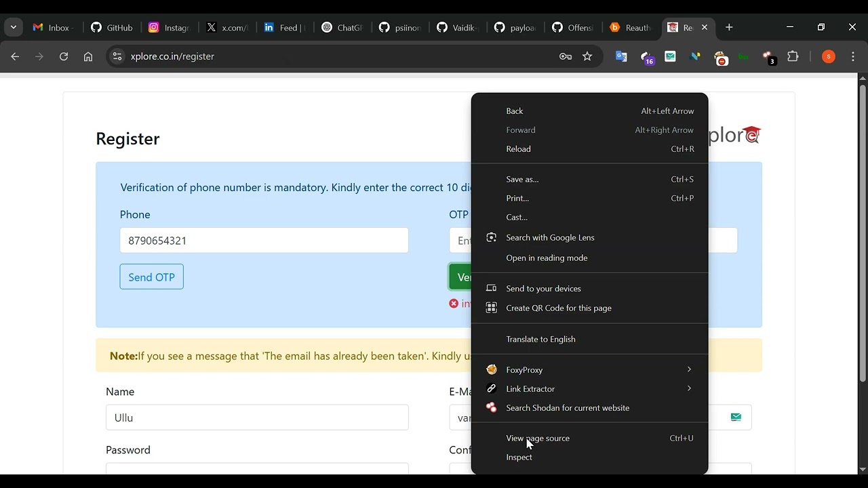
Task: Choose Translate to English
Action: coord(589,340)
